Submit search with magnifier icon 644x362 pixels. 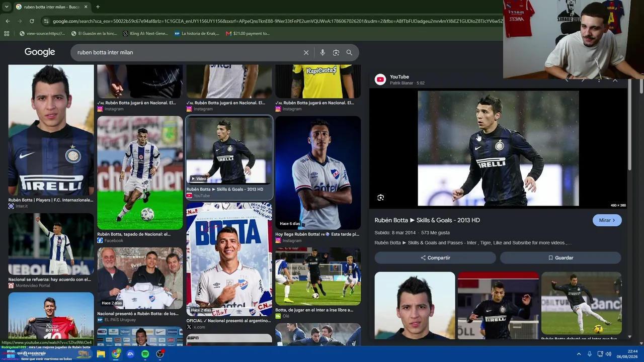click(349, 52)
